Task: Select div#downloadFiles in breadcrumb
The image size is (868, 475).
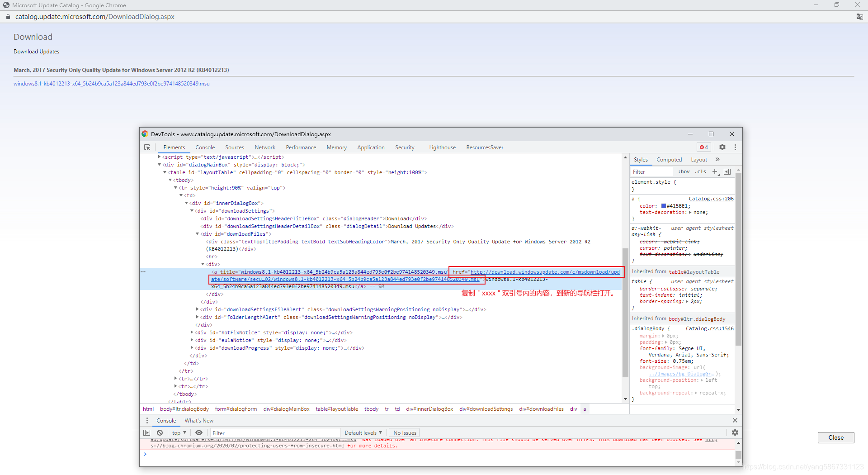Action: (541, 409)
